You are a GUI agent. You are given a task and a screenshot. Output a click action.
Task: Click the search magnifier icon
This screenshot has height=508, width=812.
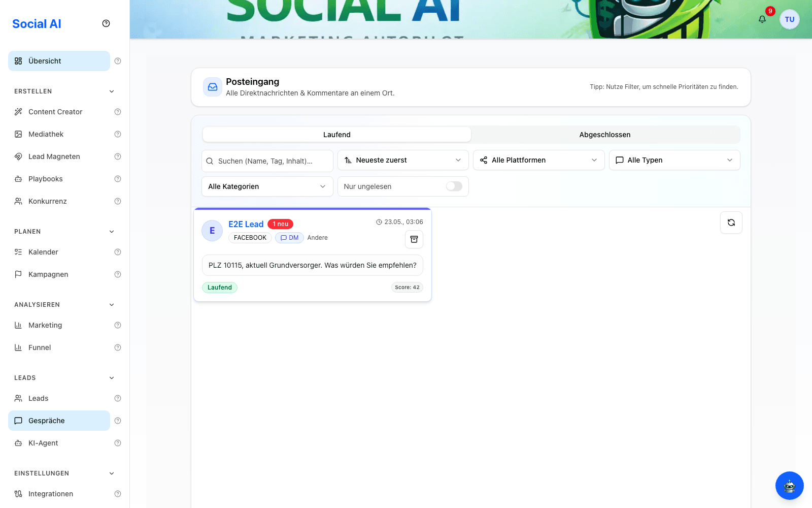[210, 161]
